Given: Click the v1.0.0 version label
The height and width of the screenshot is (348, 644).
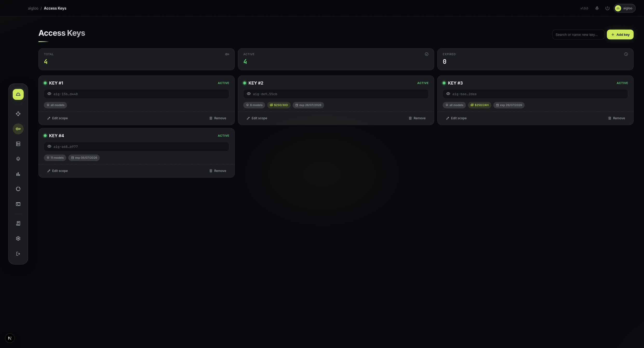Looking at the screenshot, I should (584, 8).
